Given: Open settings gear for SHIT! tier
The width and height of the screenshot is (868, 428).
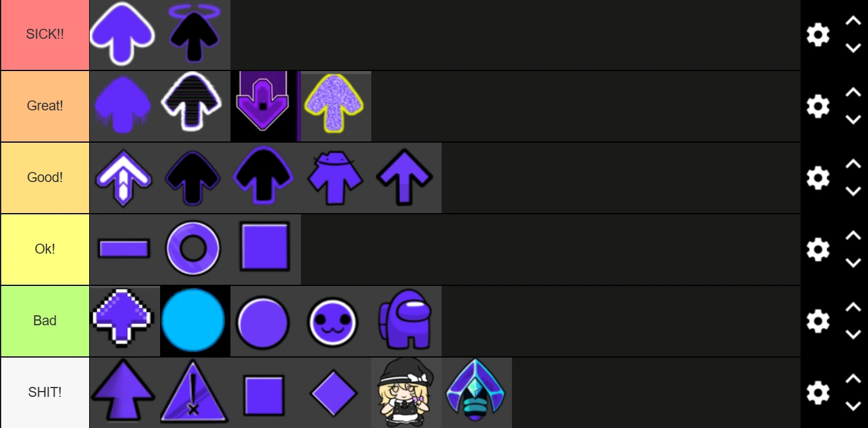Looking at the screenshot, I should pos(818,393).
